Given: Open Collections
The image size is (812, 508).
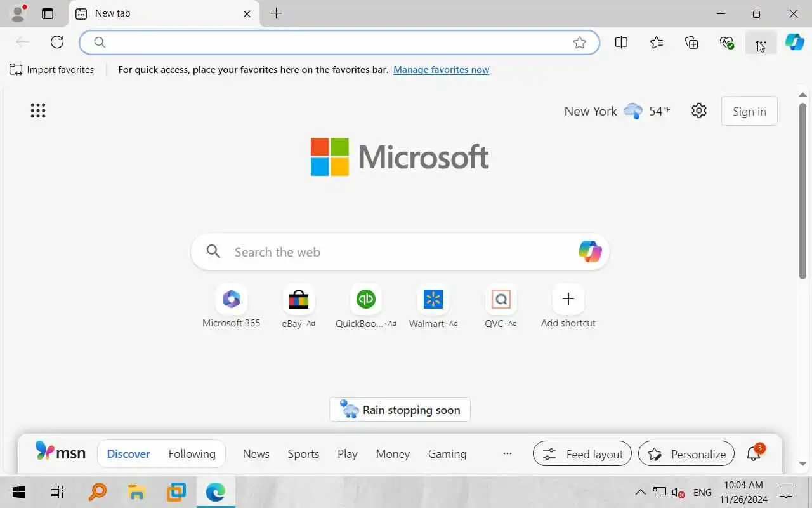Looking at the screenshot, I should (x=691, y=43).
